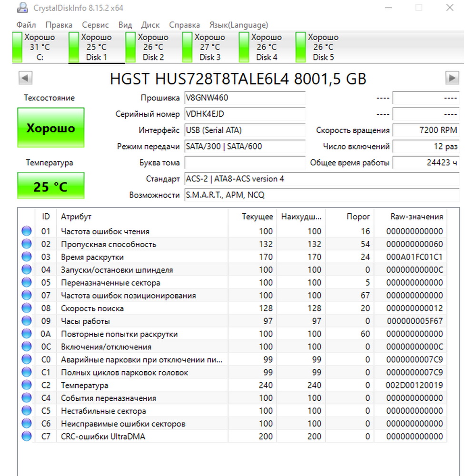
Task: Click the green Хорошо health status button
Action: point(51,128)
